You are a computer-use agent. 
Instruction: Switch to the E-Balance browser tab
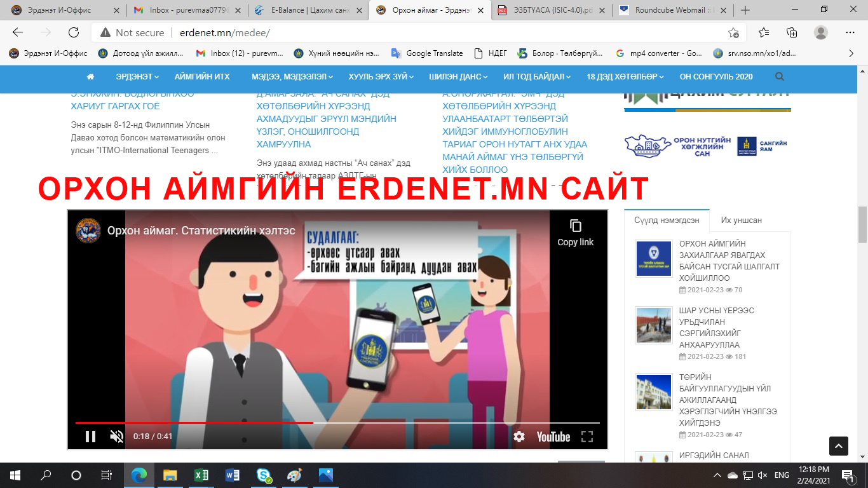305,10
